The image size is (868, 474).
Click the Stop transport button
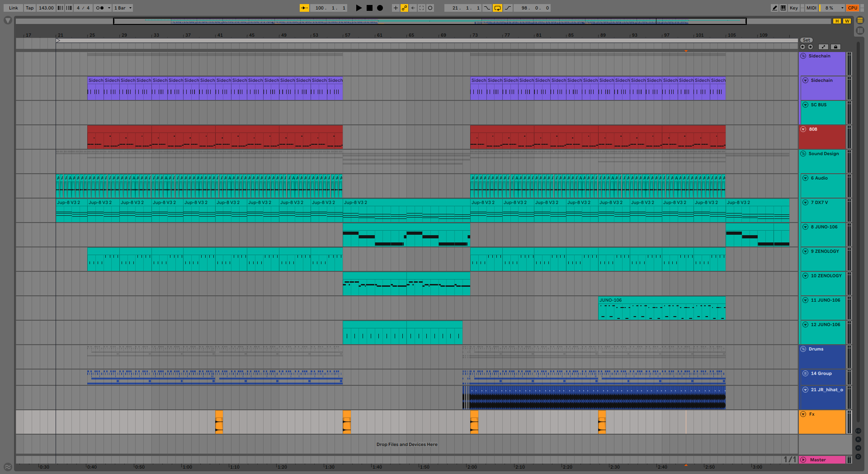(369, 8)
